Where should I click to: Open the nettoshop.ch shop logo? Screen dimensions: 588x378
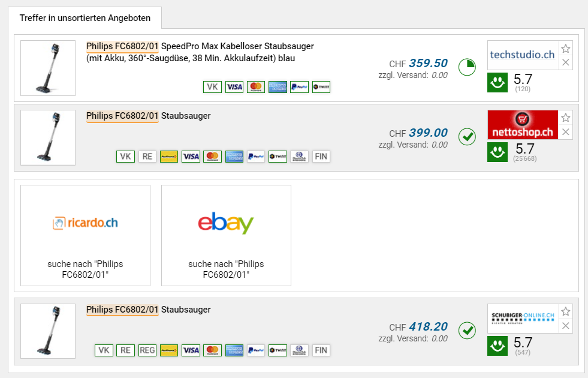523,125
